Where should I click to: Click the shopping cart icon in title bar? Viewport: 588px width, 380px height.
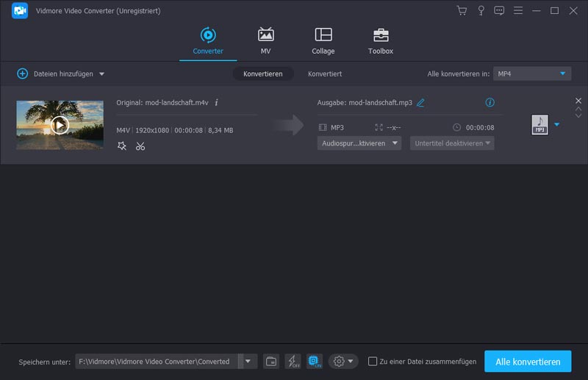click(x=462, y=10)
